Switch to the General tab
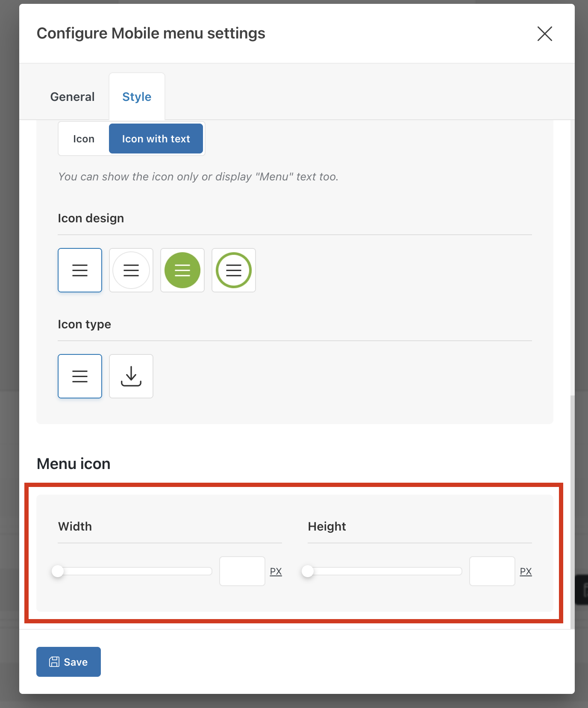This screenshot has width=588, height=708. click(72, 97)
